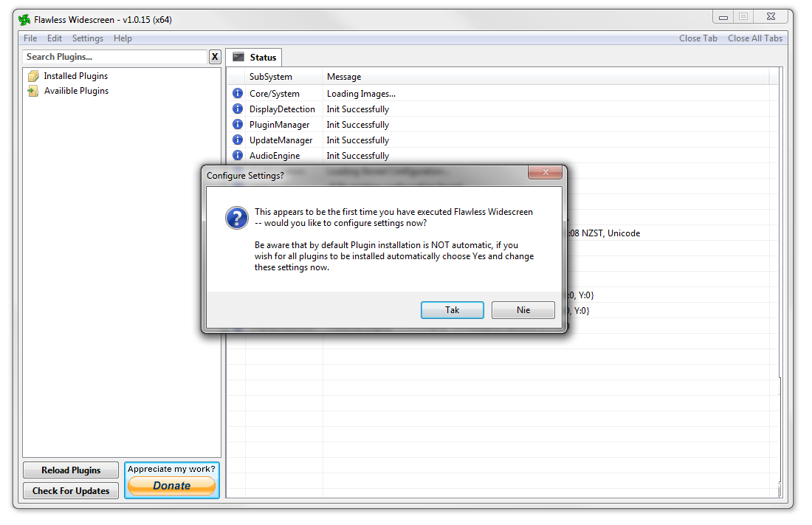The height and width of the screenshot is (525, 812).
Task: Open the Edit menu
Action: (x=55, y=38)
